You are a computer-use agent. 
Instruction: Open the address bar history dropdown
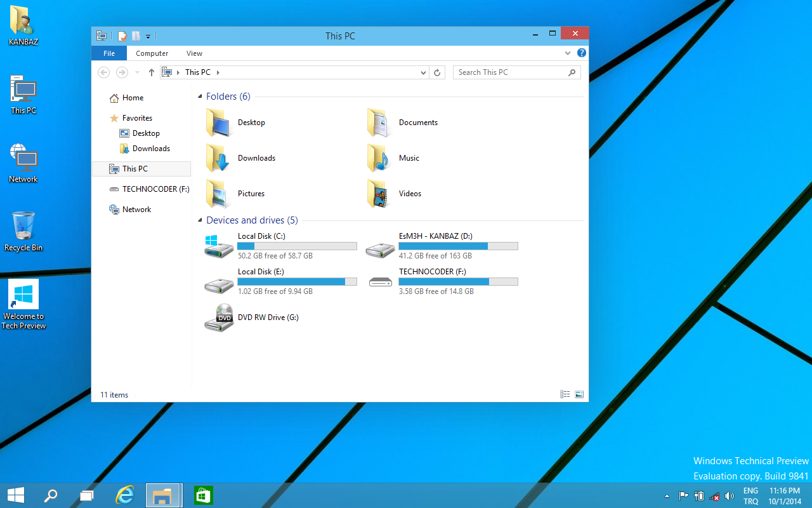click(x=424, y=73)
